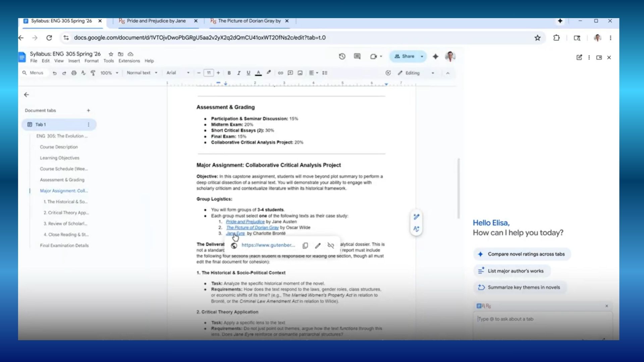
Task: Toggle underline formatting
Action: (x=248, y=73)
